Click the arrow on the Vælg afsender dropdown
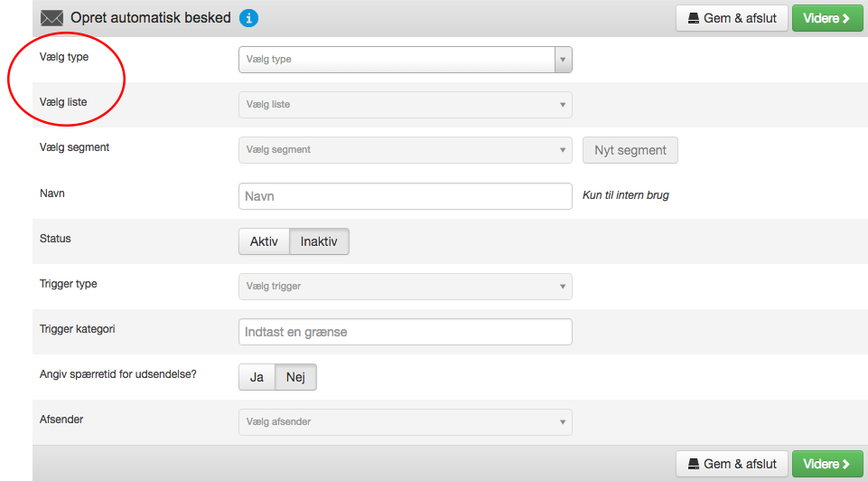 click(563, 422)
